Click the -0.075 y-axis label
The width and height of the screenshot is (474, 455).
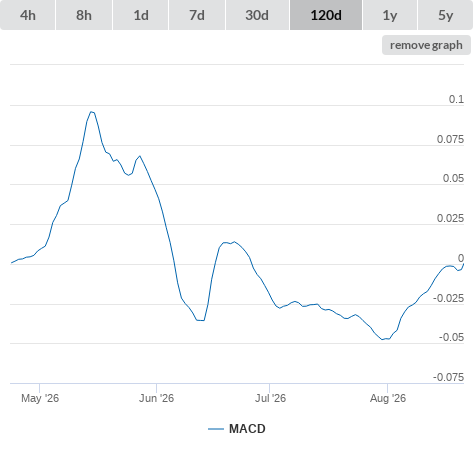point(448,377)
